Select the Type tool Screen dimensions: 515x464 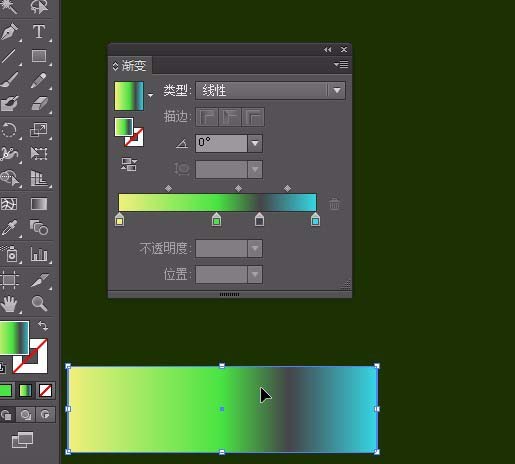click(x=39, y=32)
